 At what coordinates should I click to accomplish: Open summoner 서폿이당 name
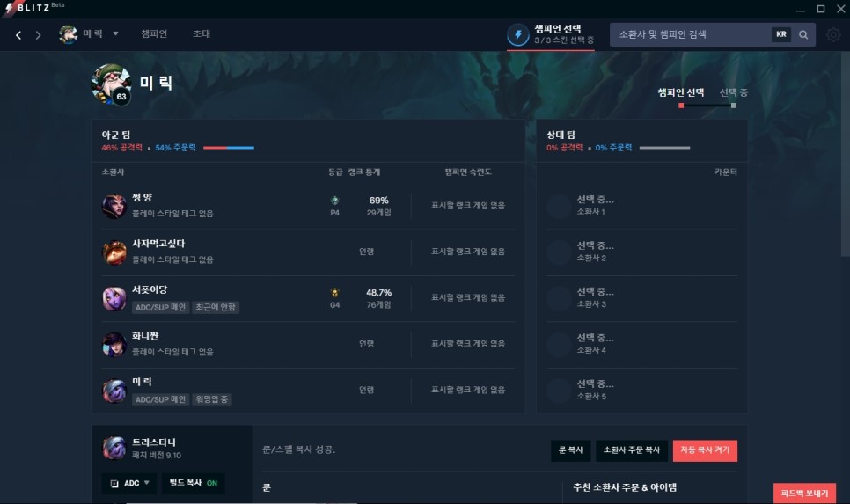pyautogui.click(x=150, y=290)
